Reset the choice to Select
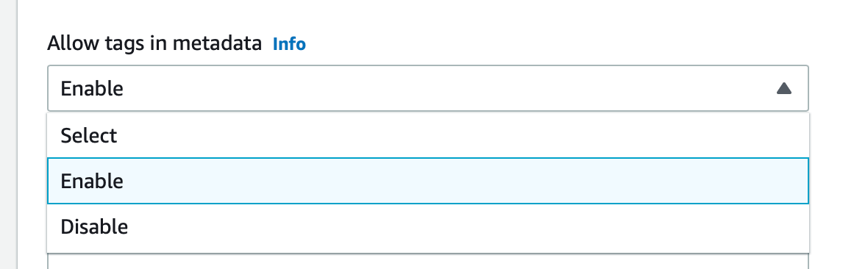Screen dimensions: 868x269 (428, 136)
